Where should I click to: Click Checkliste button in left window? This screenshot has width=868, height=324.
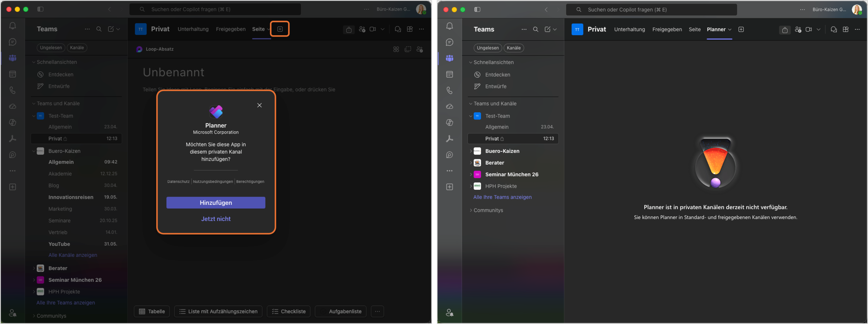(x=289, y=311)
